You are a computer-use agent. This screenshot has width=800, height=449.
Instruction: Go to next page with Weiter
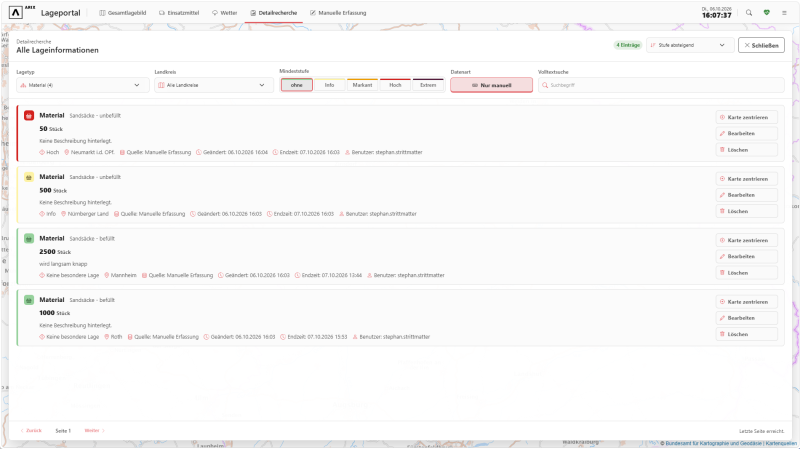click(x=94, y=431)
